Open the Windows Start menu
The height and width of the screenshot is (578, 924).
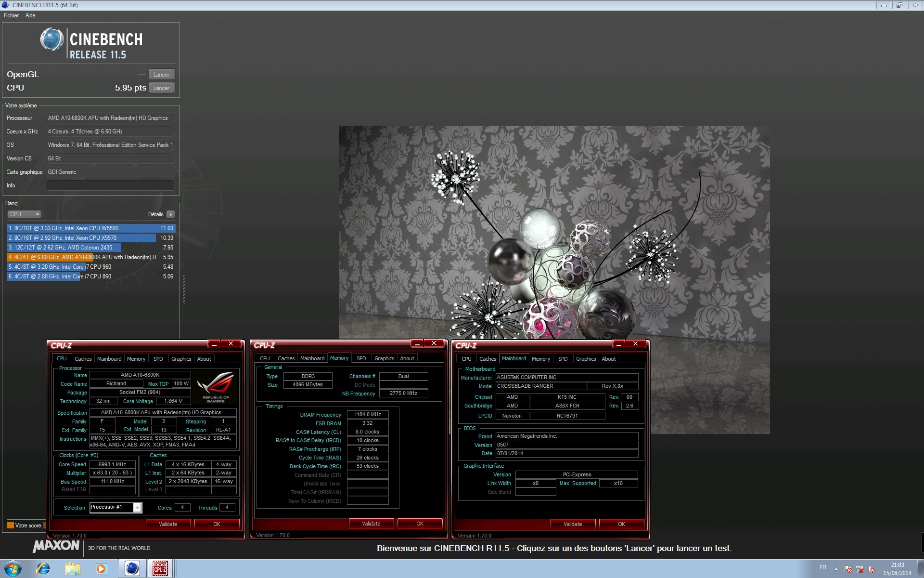pos(13,569)
